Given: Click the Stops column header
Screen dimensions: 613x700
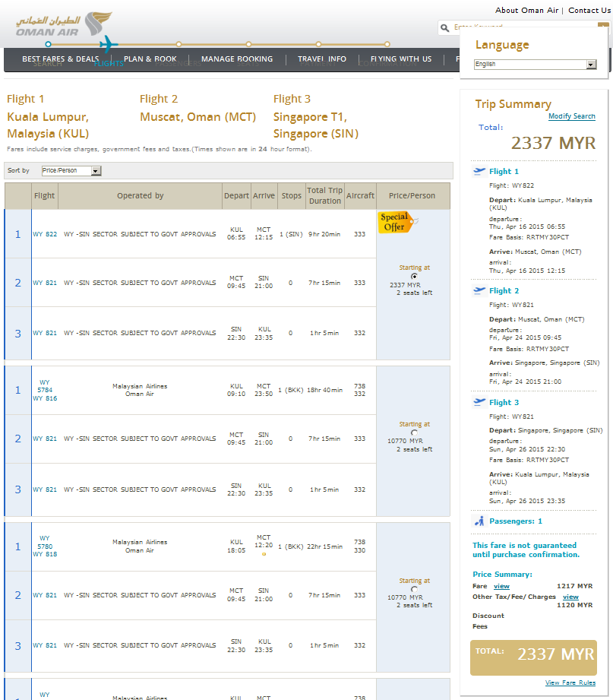Looking at the screenshot, I should coord(292,195).
